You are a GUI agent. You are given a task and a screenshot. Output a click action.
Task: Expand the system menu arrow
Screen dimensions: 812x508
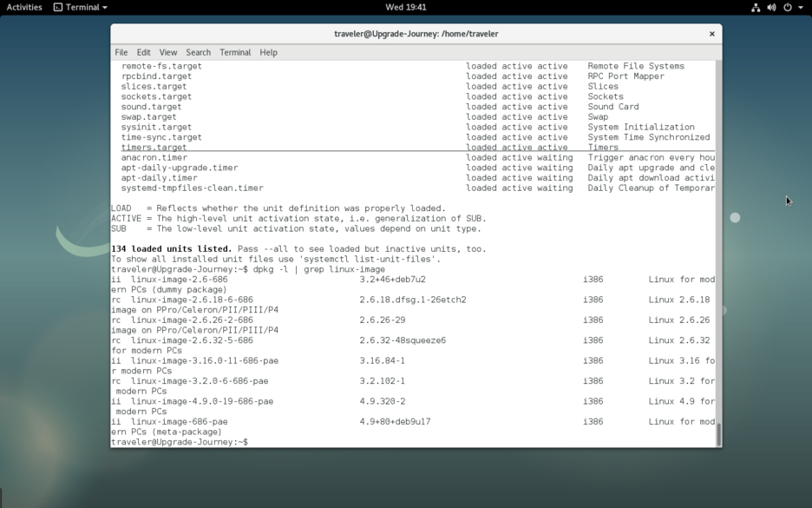(800, 7)
